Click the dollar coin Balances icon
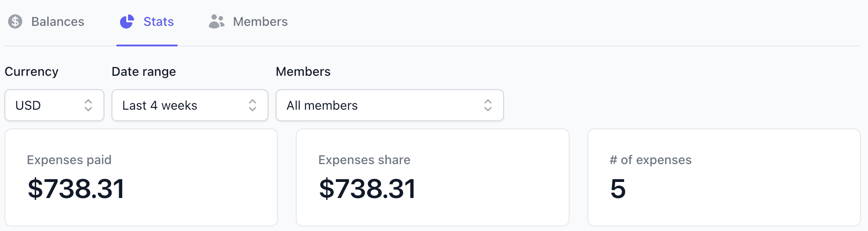The image size is (868, 231). (15, 21)
